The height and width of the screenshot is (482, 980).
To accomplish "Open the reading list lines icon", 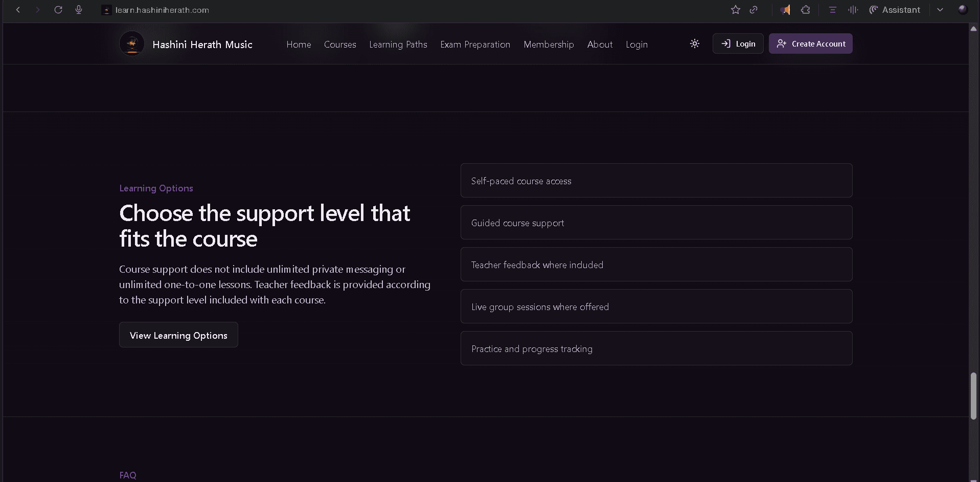I will [x=832, y=10].
